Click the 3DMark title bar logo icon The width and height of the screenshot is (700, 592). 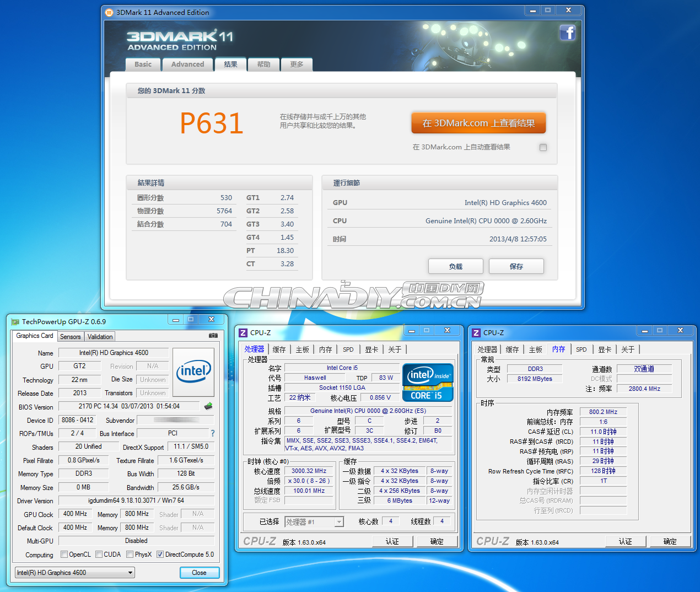tap(108, 12)
